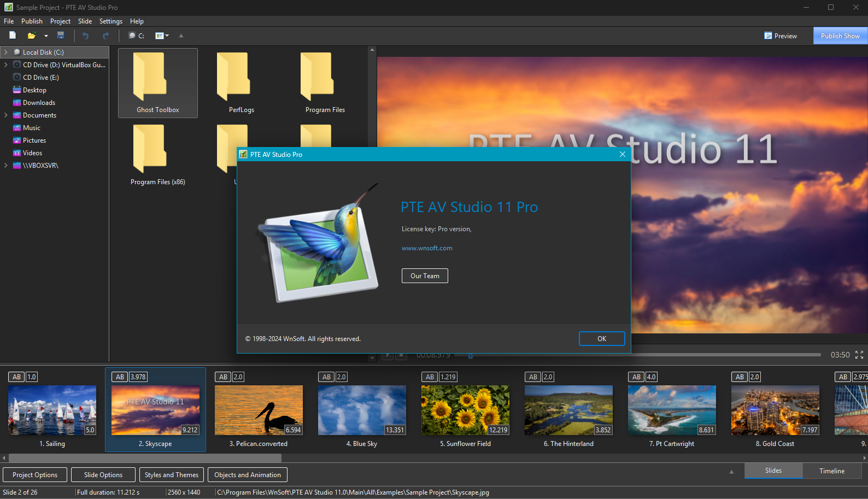Close the PTE AV Studio Pro dialog
Image resolution: width=868 pixels, height=499 pixels.
[x=622, y=154]
